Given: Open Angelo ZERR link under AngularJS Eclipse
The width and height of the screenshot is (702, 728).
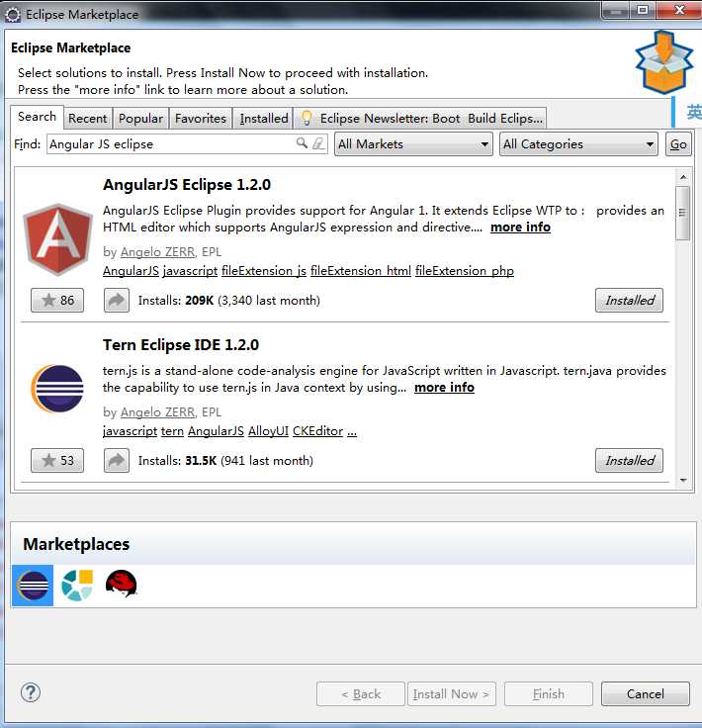Looking at the screenshot, I should pyautogui.click(x=158, y=252).
